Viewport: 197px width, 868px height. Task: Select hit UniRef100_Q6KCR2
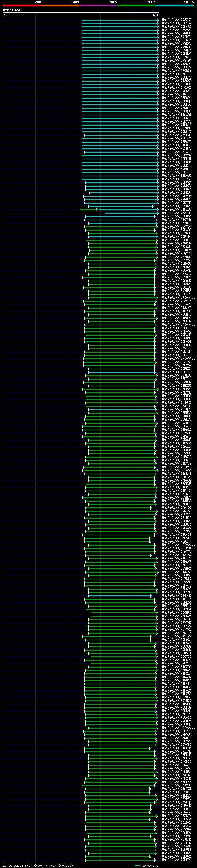click(176, 26)
